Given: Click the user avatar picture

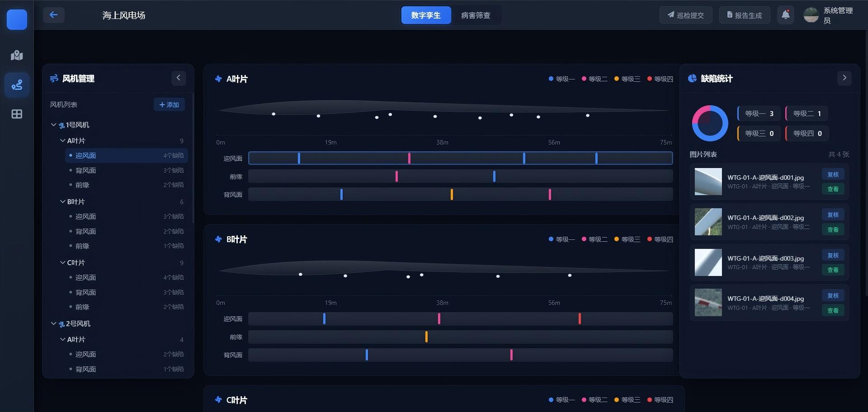Looking at the screenshot, I should point(811,15).
